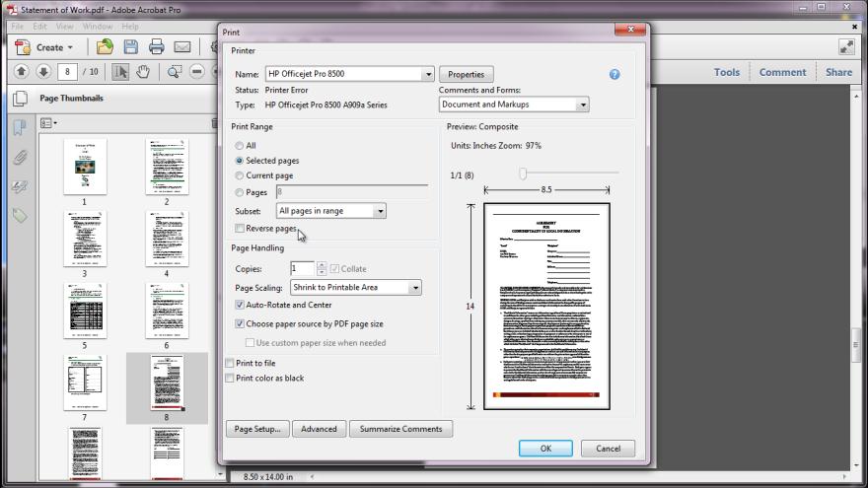Open the Tools pane tab

click(726, 72)
